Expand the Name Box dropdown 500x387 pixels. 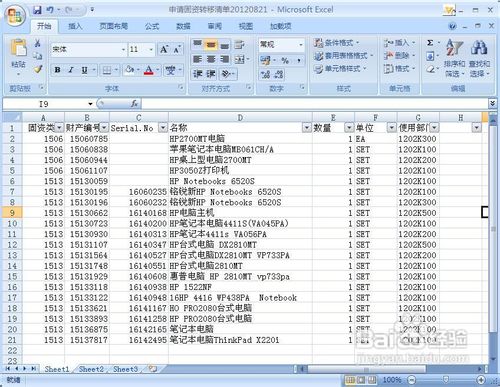[90, 104]
